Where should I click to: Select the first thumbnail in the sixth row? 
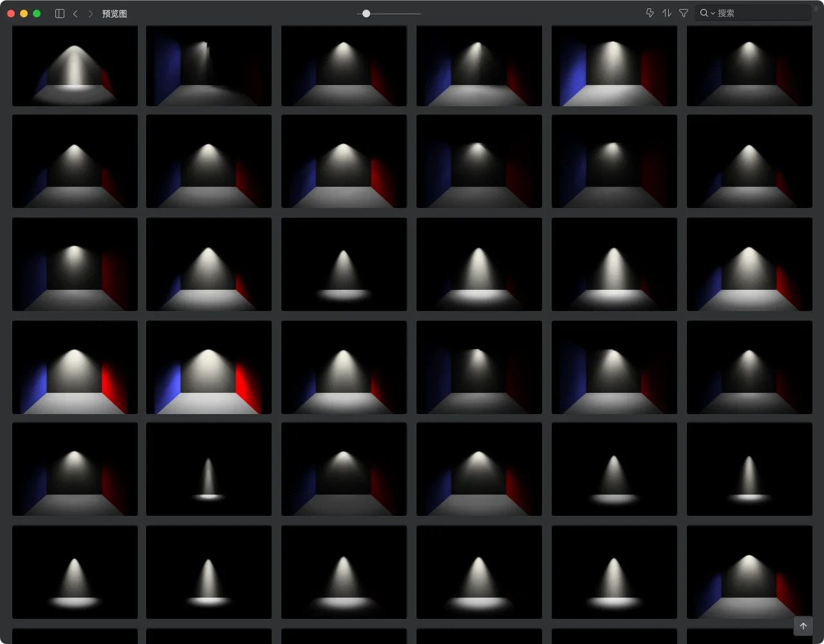[75, 572]
